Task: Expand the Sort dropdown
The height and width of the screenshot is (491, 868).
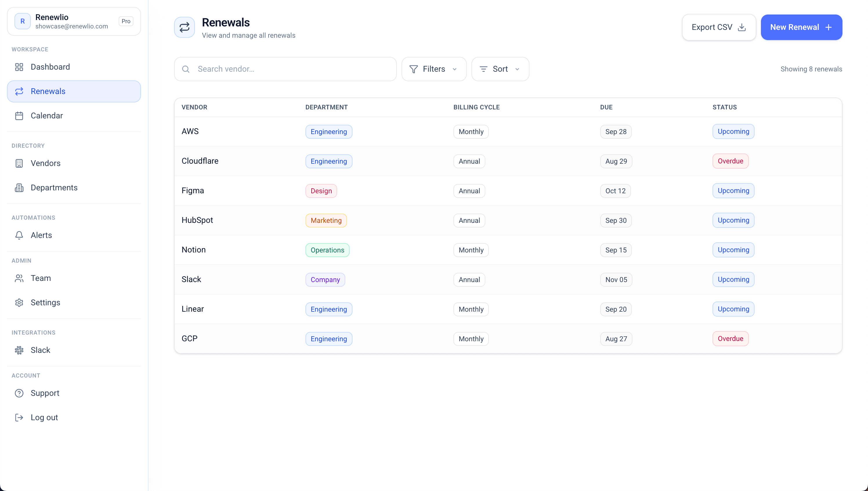Action: (x=500, y=69)
